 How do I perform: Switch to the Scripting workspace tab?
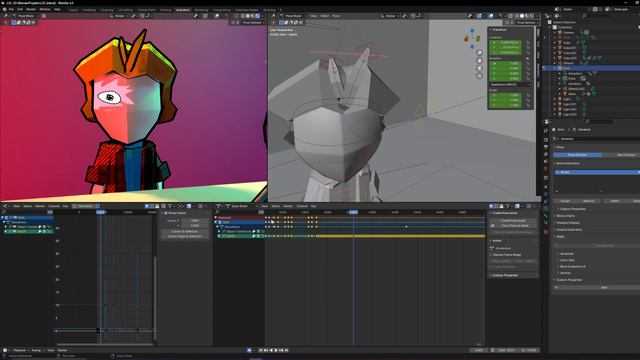(269, 10)
